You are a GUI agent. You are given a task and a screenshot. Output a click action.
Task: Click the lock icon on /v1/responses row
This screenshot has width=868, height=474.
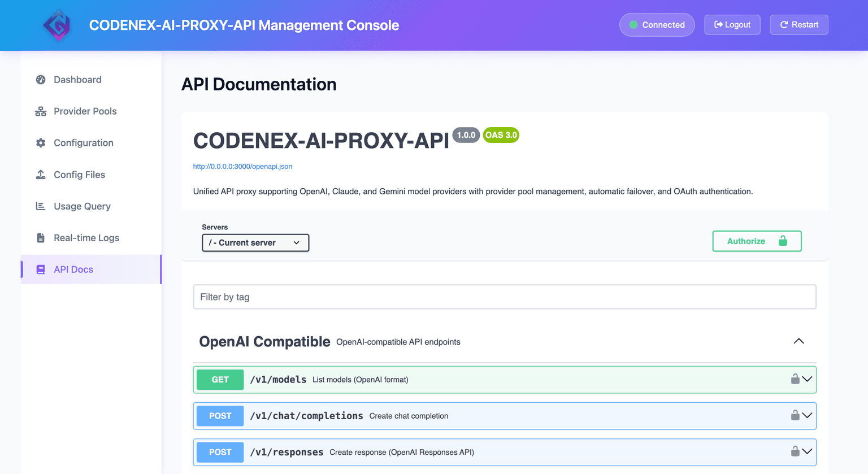click(795, 451)
